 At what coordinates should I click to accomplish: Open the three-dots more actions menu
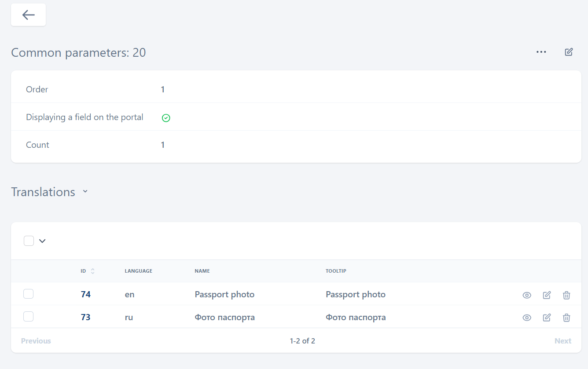541,52
